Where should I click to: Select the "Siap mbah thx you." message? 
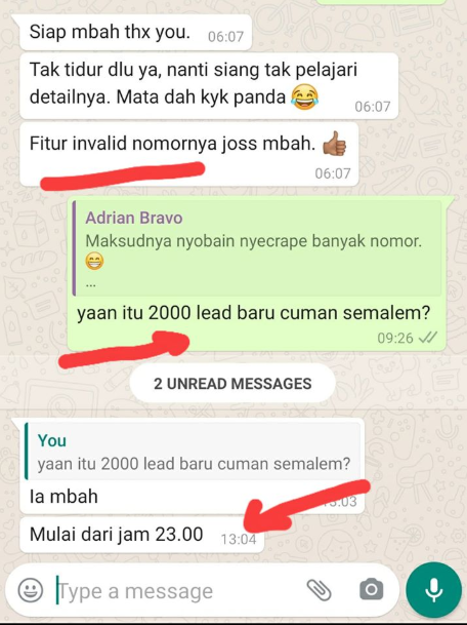pos(135,32)
